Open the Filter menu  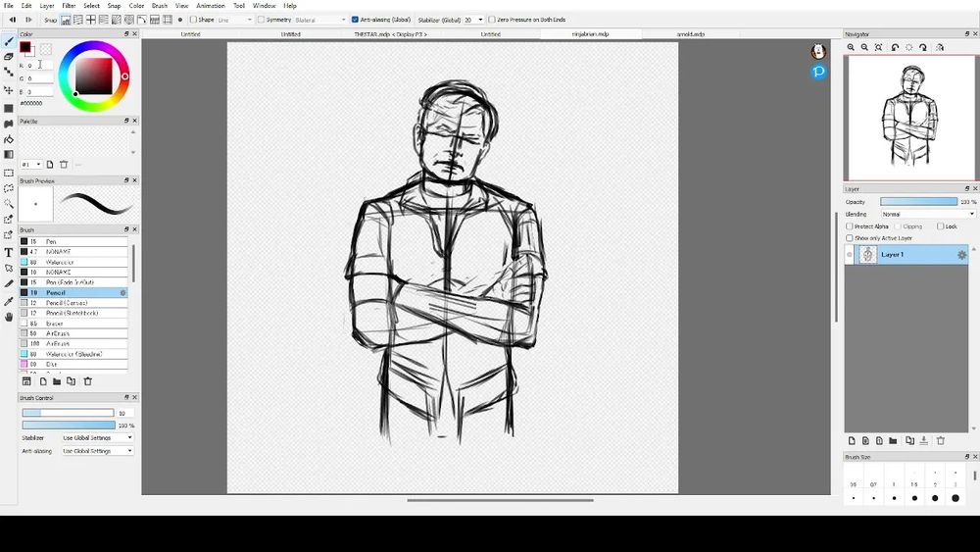point(69,6)
